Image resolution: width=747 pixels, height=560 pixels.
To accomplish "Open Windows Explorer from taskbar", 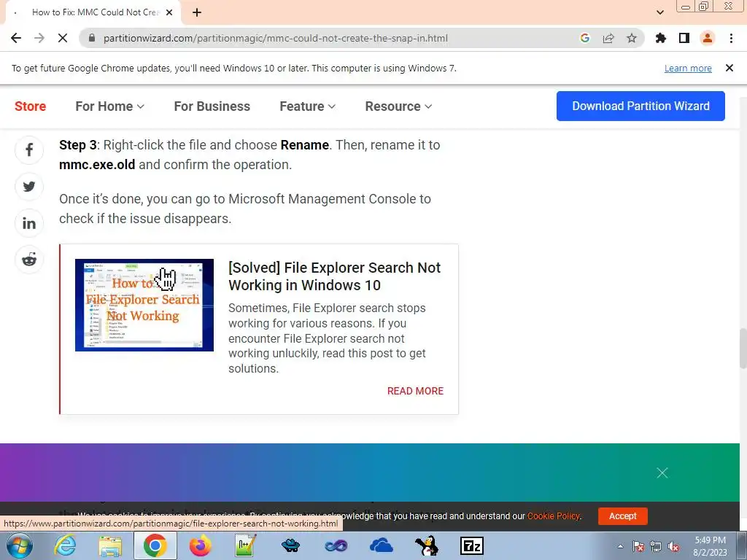I will (110, 545).
